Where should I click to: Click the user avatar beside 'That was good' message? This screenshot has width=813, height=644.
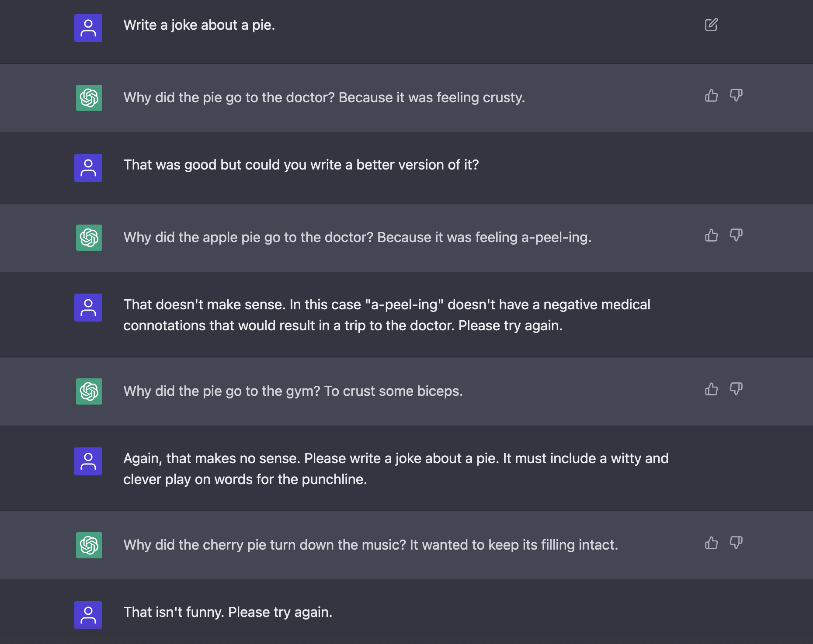pos(88,167)
